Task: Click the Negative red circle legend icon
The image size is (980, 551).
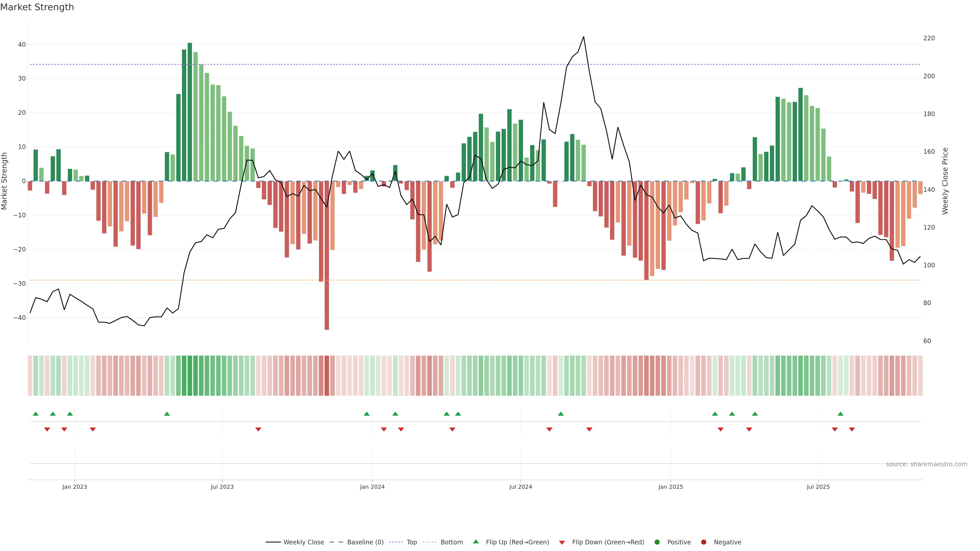Action: (x=703, y=542)
